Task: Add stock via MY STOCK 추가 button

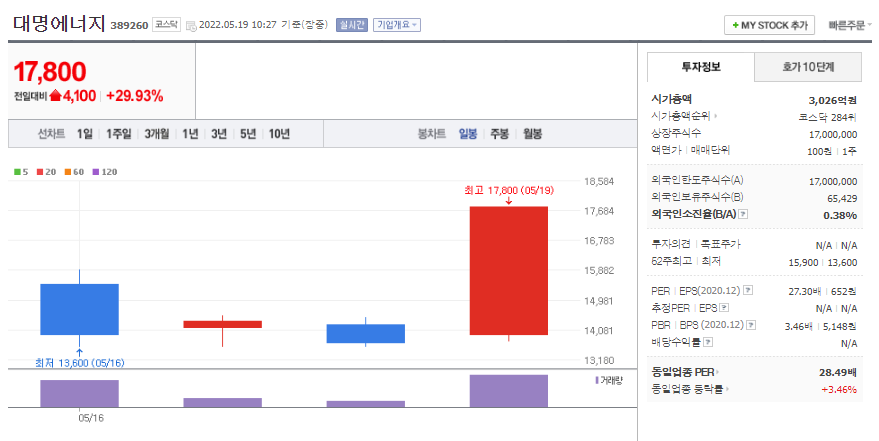Action: 769,25
